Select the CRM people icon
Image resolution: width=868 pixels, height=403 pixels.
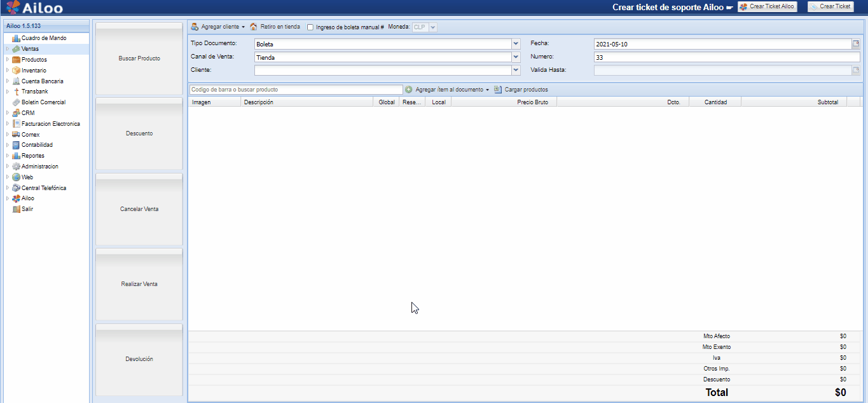click(x=16, y=113)
